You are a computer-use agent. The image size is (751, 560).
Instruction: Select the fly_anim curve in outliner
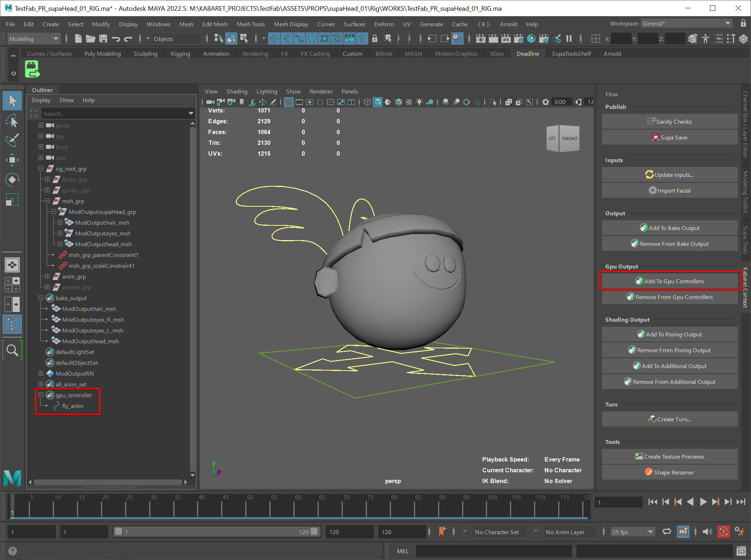72,406
